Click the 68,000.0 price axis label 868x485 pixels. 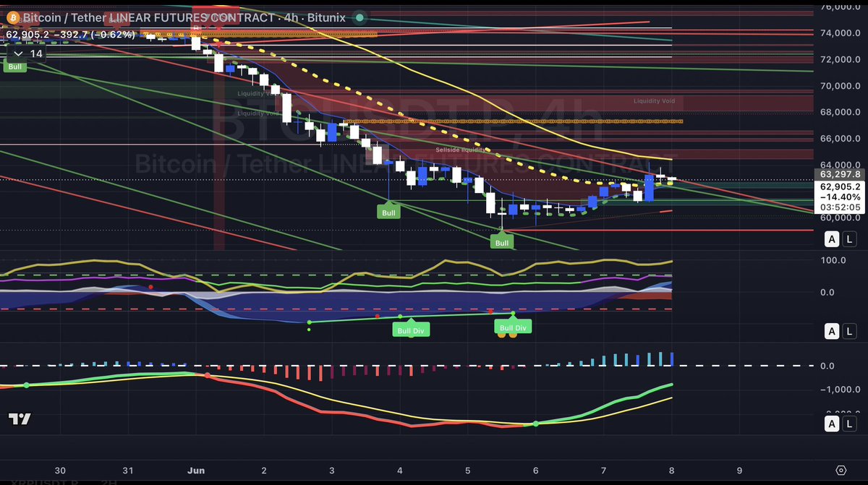coord(839,112)
